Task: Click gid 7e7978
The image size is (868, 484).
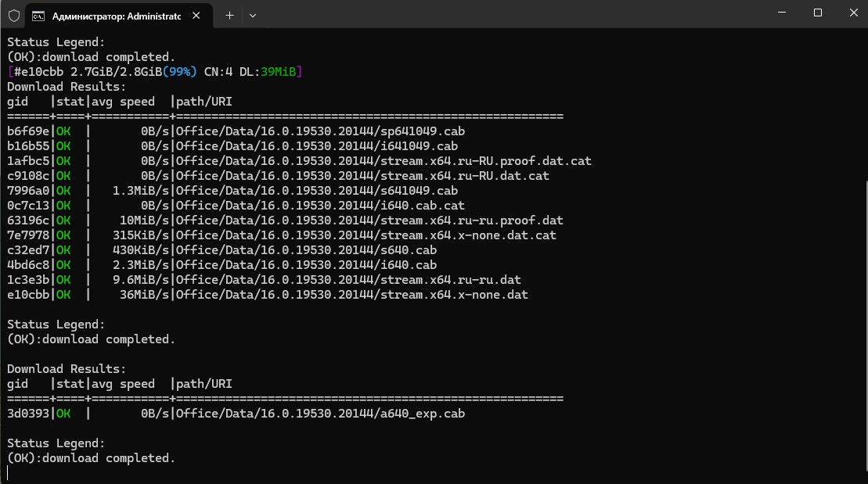Action: tap(28, 235)
